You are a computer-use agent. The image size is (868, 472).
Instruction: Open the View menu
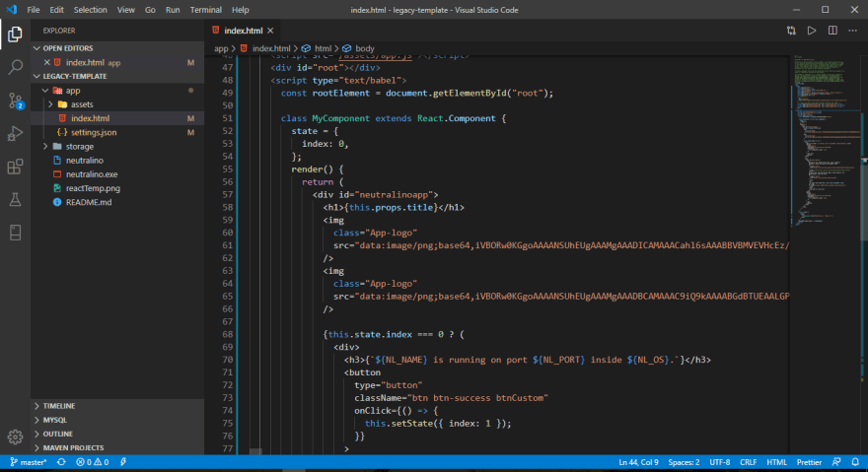click(x=125, y=10)
